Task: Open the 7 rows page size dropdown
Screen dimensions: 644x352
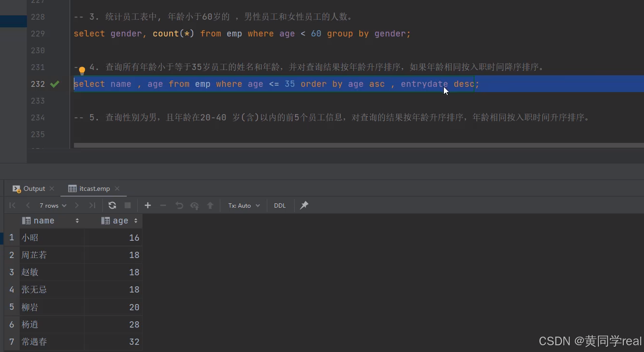Action: pos(53,205)
